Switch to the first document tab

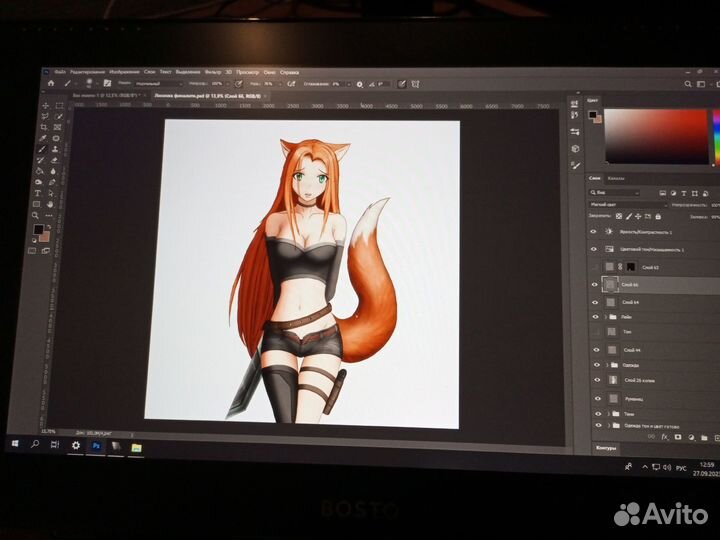click(108, 95)
